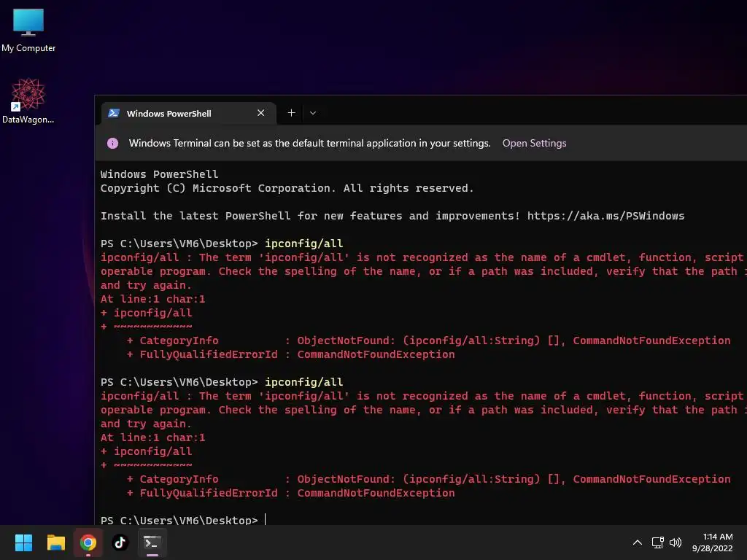Image resolution: width=747 pixels, height=560 pixels.
Task: Open File Explorer from the taskbar
Action: tap(55, 542)
